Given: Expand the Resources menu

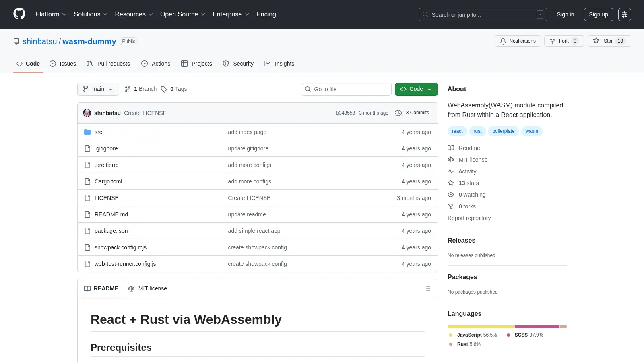Looking at the screenshot, I should [134, 14].
